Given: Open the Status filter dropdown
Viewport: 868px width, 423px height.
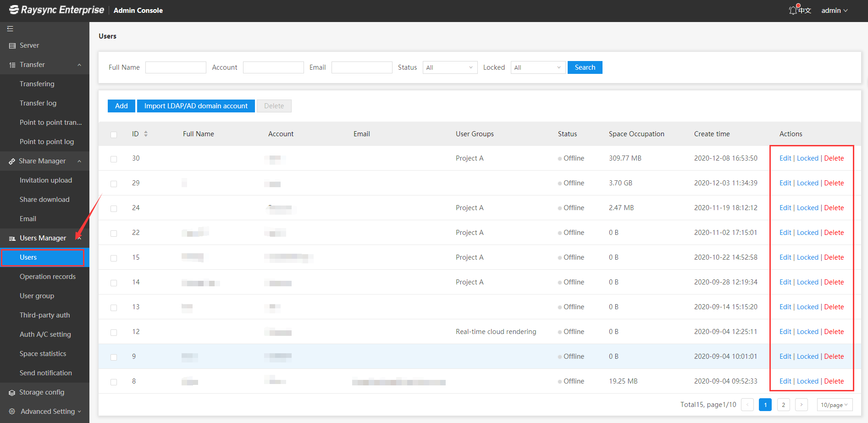Looking at the screenshot, I should (x=450, y=67).
